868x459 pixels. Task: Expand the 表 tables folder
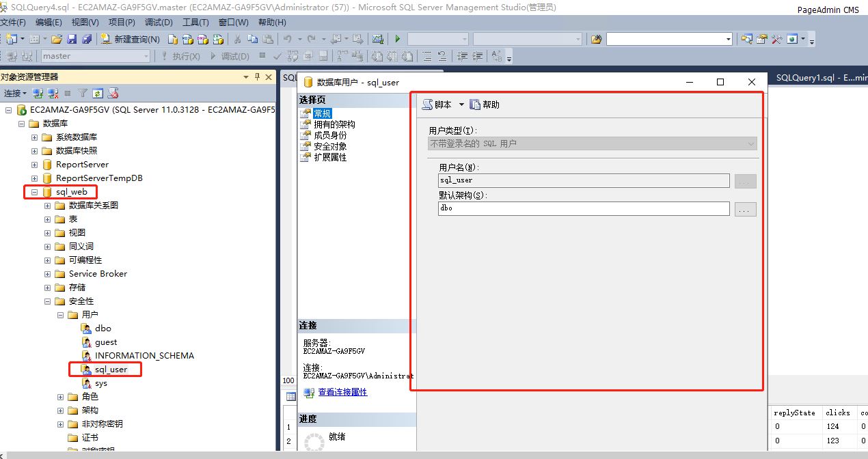pos(48,219)
